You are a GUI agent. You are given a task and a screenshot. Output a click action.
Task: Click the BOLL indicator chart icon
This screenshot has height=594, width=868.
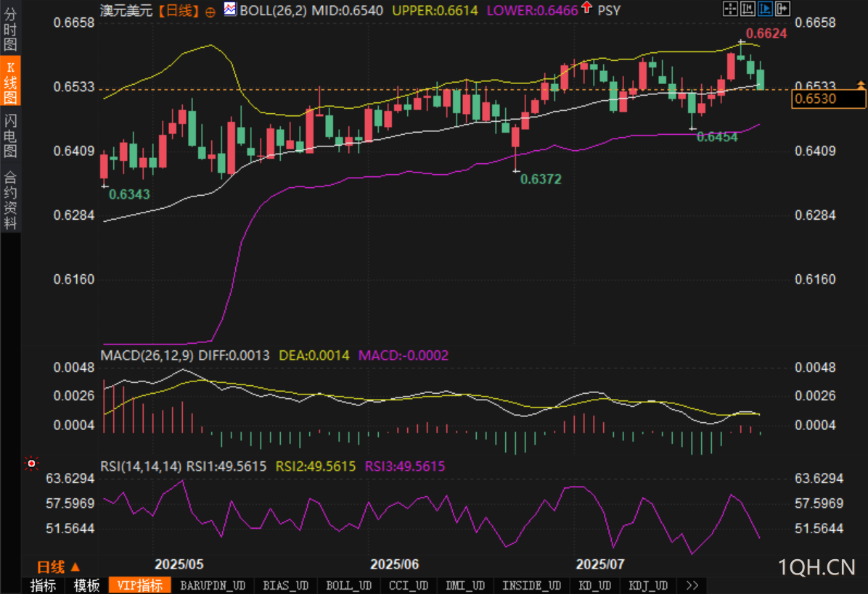click(230, 9)
